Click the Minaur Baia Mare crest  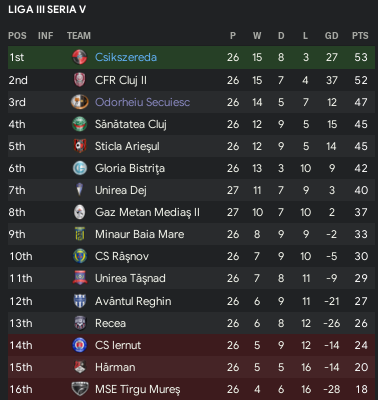(x=80, y=234)
